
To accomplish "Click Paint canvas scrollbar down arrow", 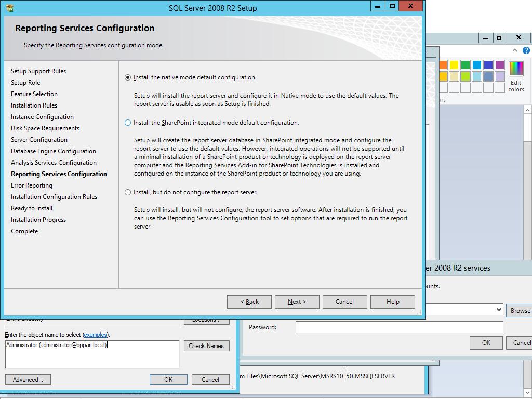I will 527,393.
